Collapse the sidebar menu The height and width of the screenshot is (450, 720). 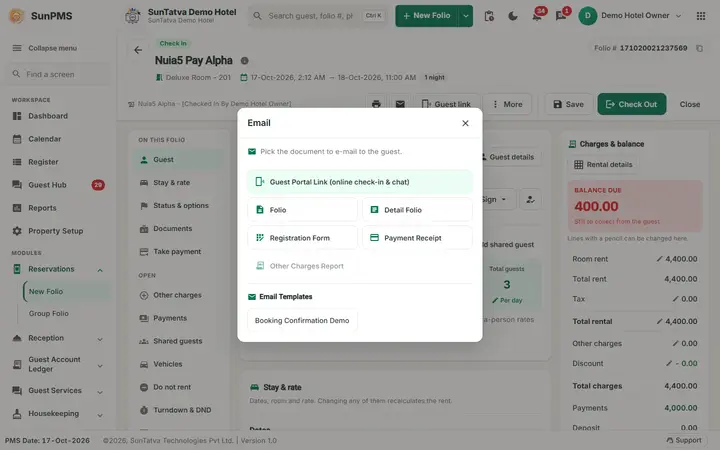45,48
